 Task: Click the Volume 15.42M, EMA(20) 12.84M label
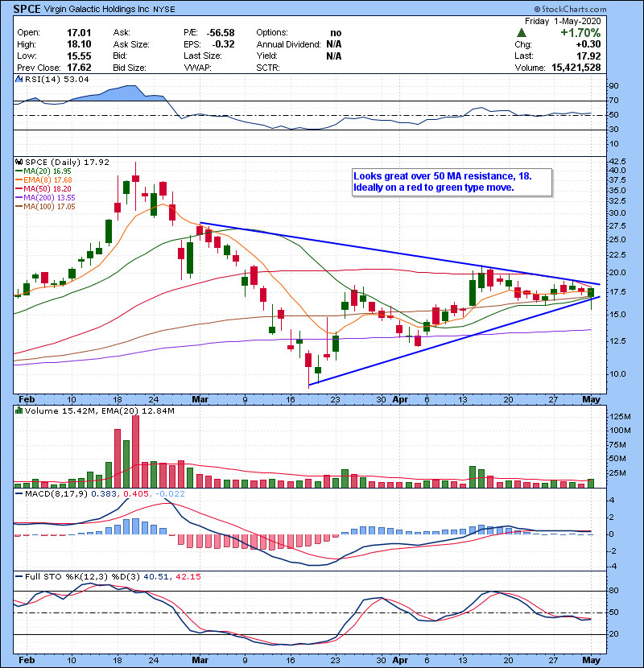coord(99,410)
